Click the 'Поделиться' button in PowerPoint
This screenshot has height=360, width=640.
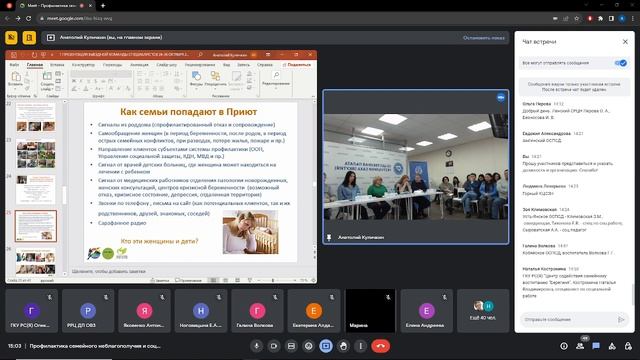pos(297,65)
